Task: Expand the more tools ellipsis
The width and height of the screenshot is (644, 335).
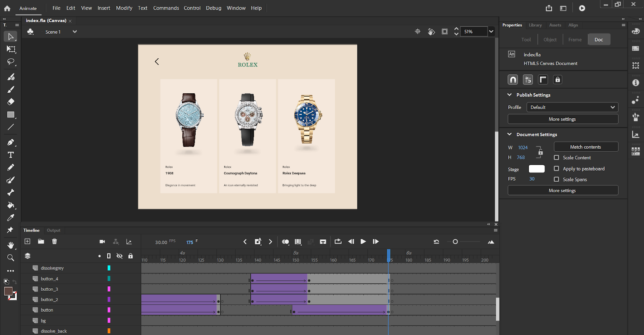Action: (x=11, y=271)
